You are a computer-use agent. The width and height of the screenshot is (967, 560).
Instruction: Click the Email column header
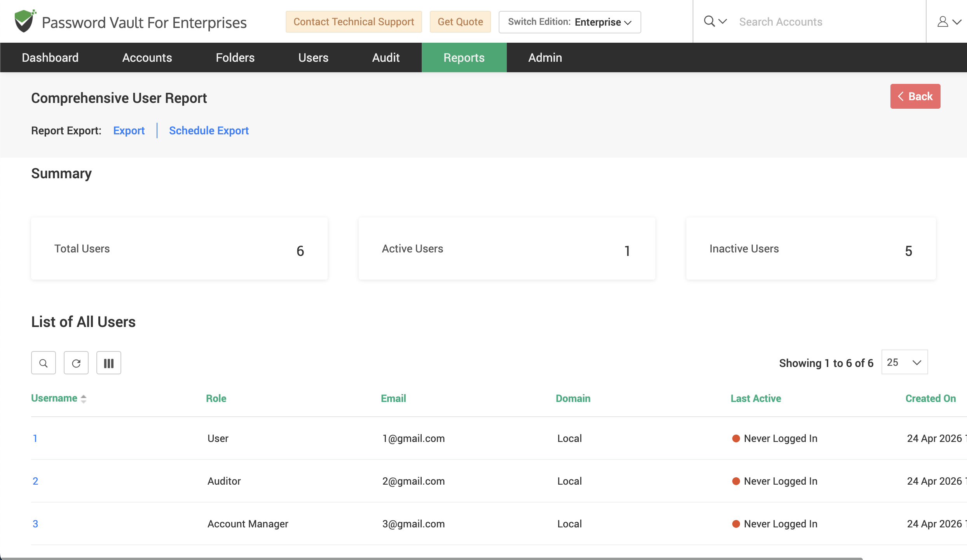[393, 398]
